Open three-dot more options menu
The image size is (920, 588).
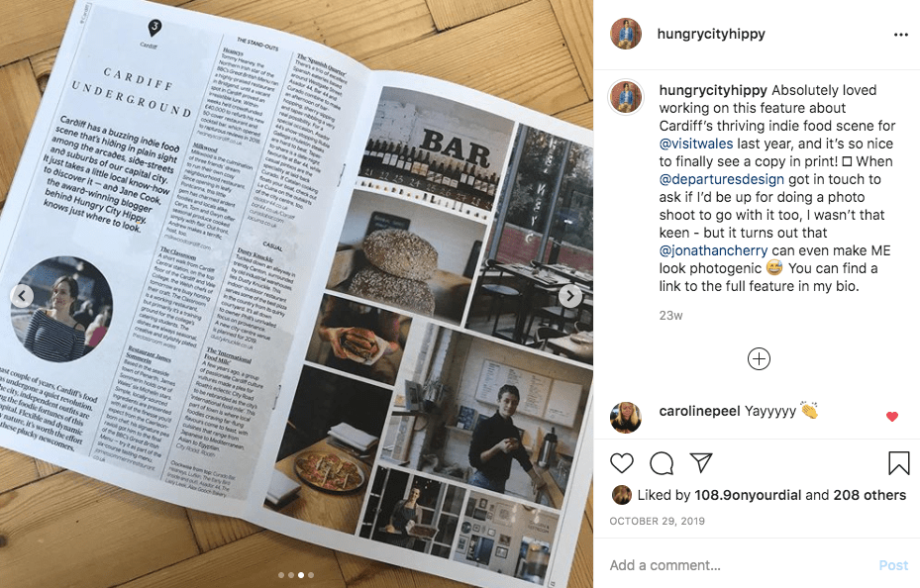click(900, 35)
